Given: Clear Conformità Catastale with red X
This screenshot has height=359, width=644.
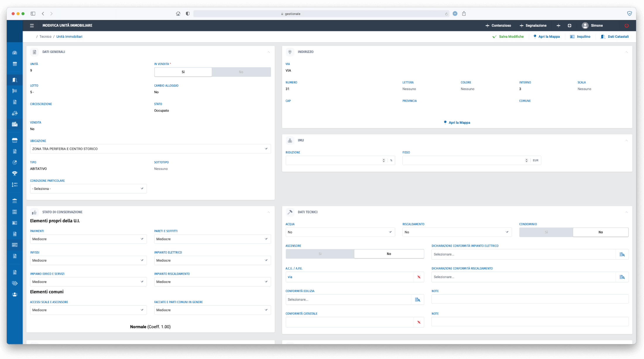Looking at the screenshot, I should click(x=419, y=322).
